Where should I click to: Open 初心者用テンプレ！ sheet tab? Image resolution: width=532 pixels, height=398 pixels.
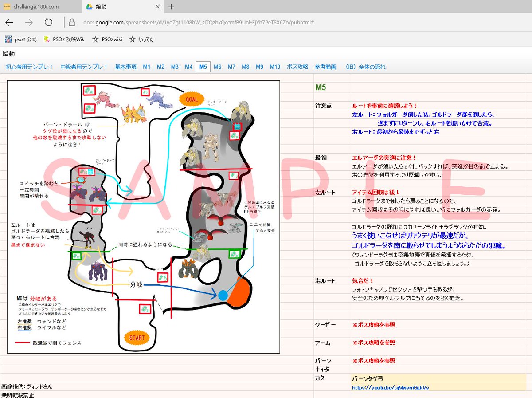(x=29, y=67)
